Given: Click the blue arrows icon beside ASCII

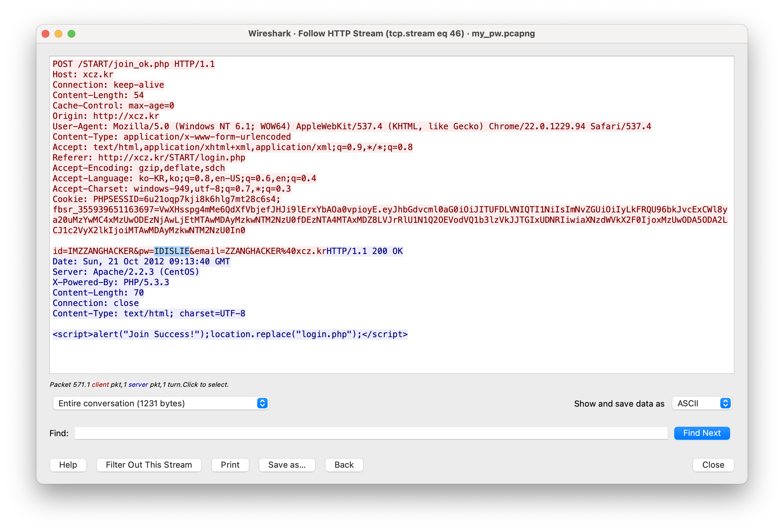Looking at the screenshot, I should coord(725,403).
